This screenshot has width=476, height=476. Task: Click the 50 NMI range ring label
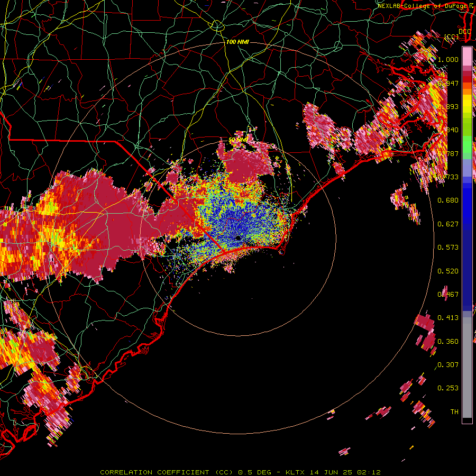pyautogui.click(x=238, y=140)
